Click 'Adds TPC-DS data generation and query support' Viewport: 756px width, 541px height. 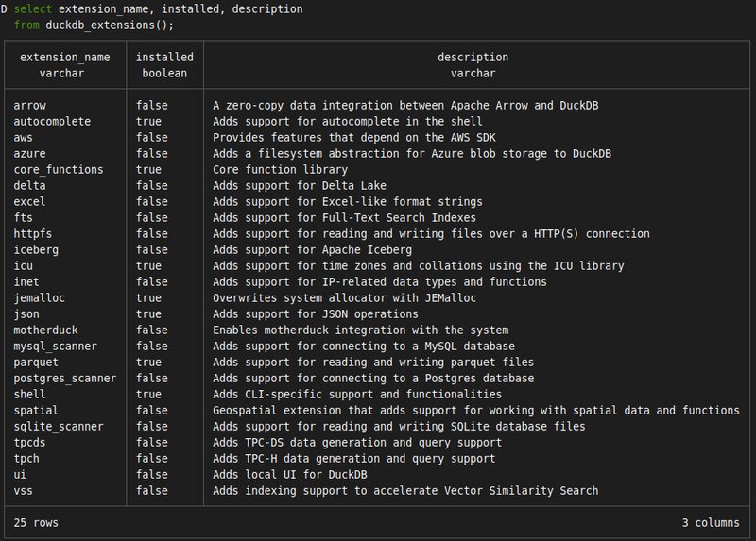click(357, 443)
